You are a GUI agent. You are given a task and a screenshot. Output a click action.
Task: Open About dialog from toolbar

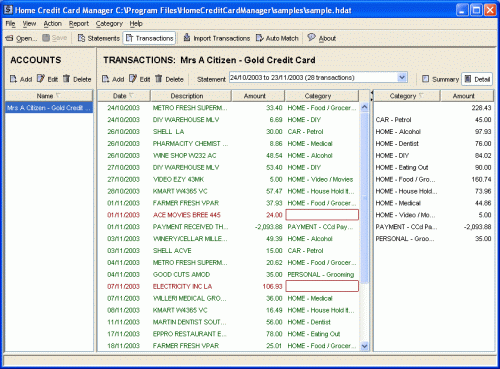tap(322, 38)
